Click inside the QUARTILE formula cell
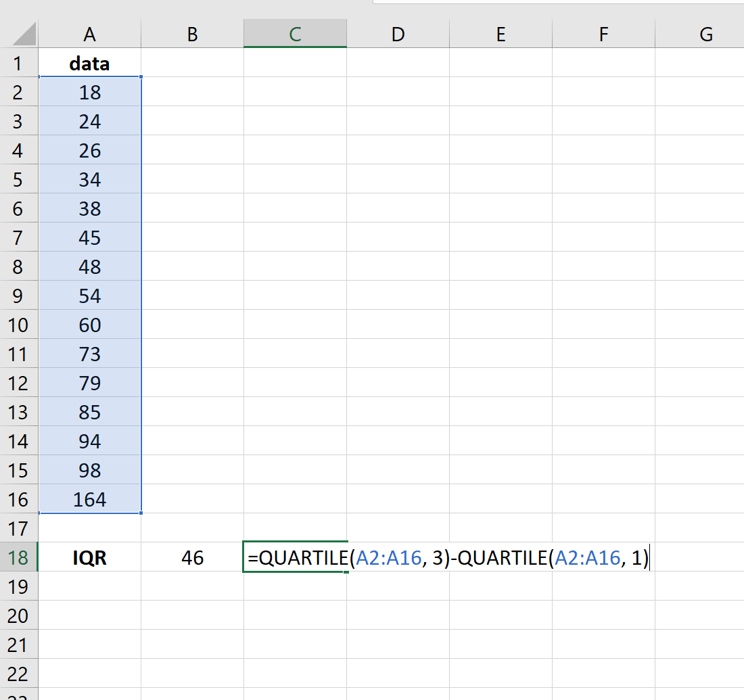Viewport: 744px width, 700px height. [x=295, y=557]
